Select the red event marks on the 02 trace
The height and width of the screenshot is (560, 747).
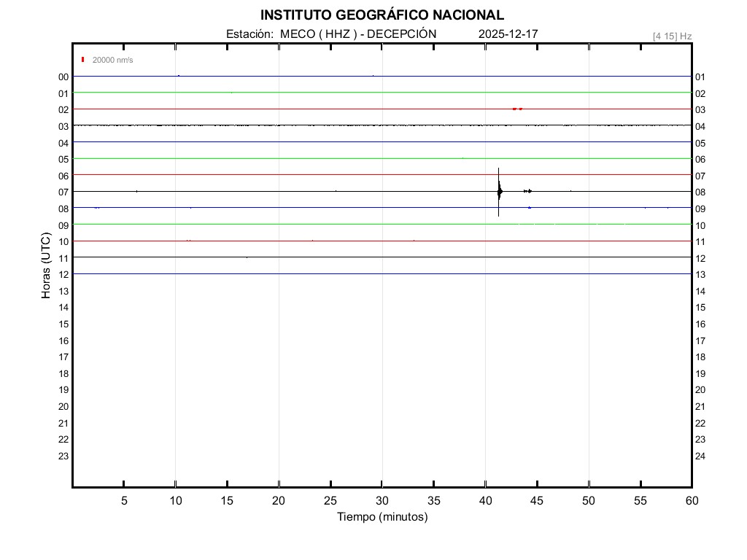(x=517, y=109)
